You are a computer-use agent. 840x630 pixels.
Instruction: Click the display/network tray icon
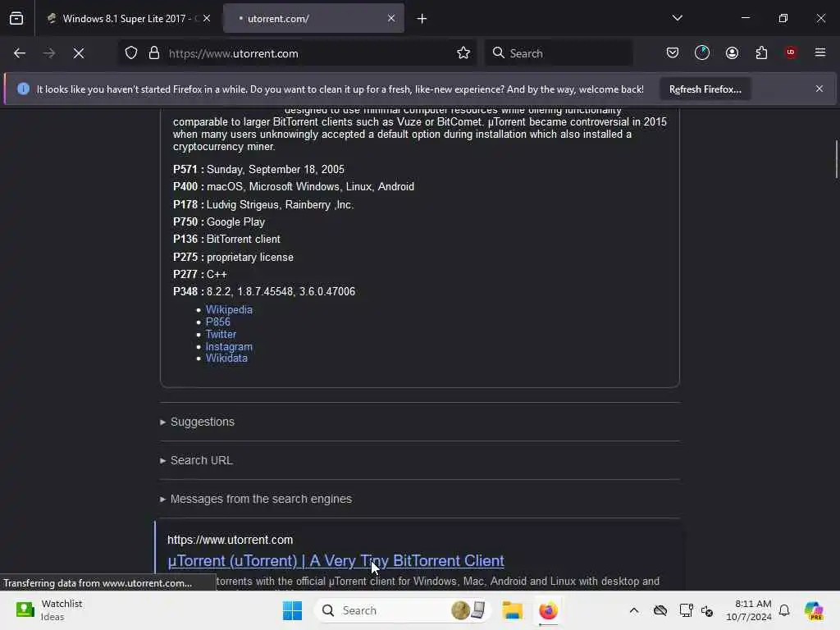(687, 610)
